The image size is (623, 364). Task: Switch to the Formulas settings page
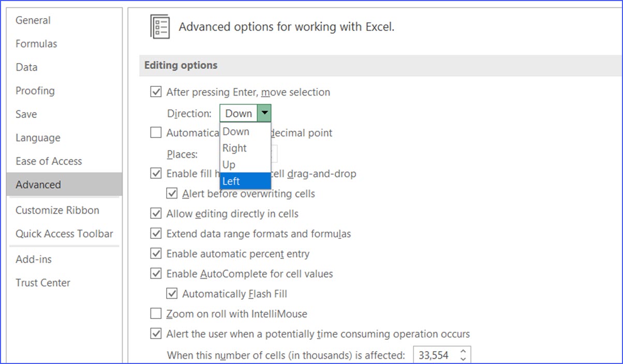(36, 43)
